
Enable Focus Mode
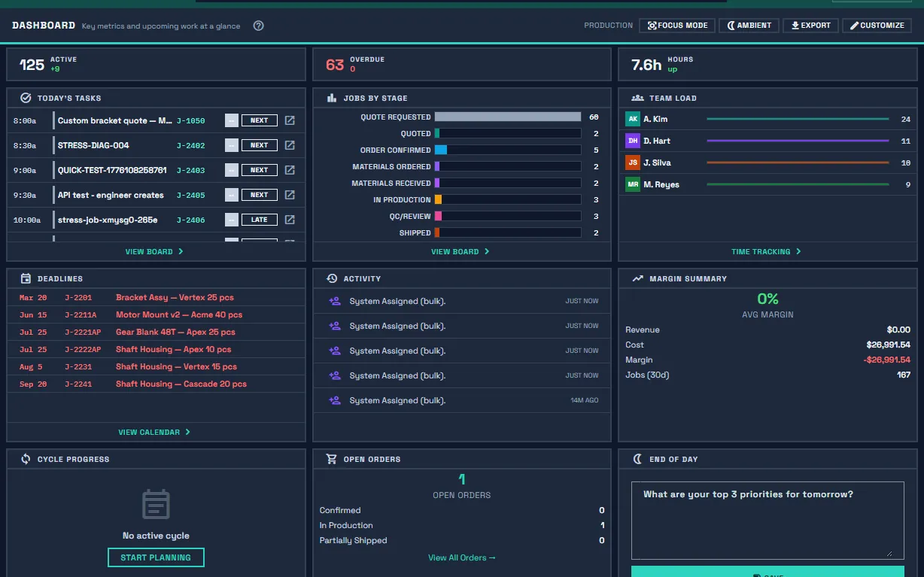(677, 26)
